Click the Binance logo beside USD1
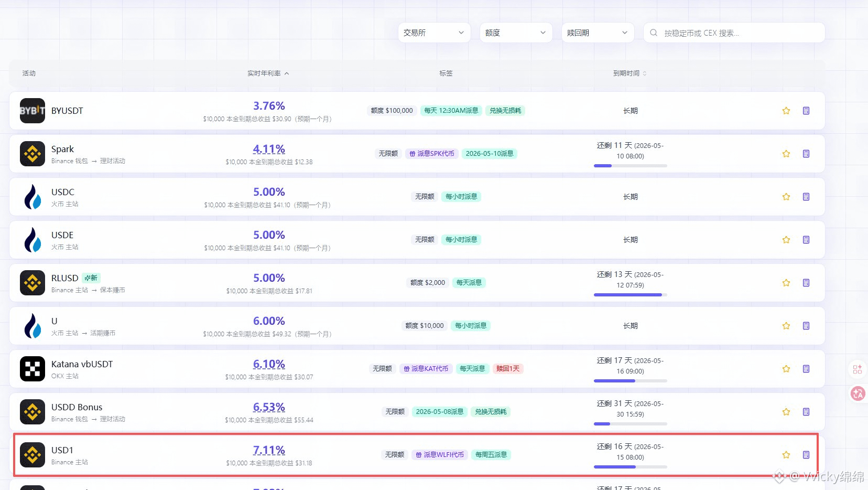868x490 pixels. [32, 455]
